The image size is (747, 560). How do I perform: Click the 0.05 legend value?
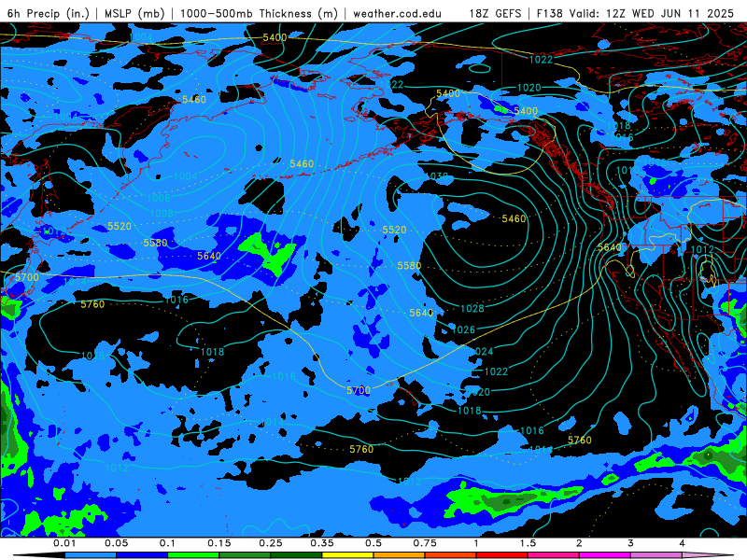(116, 543)
